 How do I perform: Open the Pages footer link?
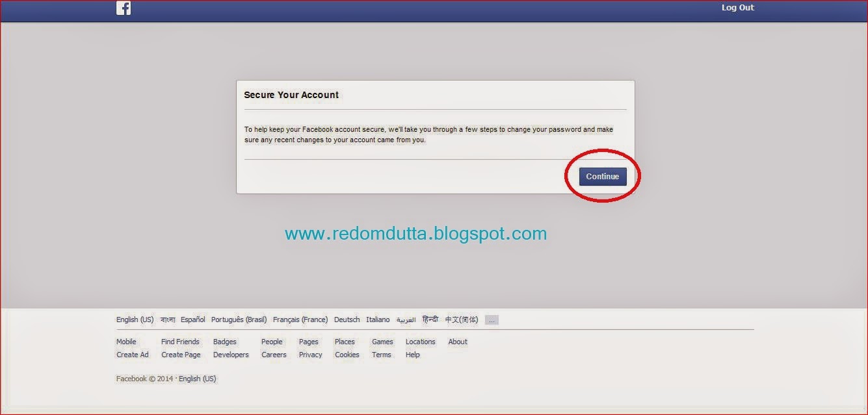[x=309, y=342]
